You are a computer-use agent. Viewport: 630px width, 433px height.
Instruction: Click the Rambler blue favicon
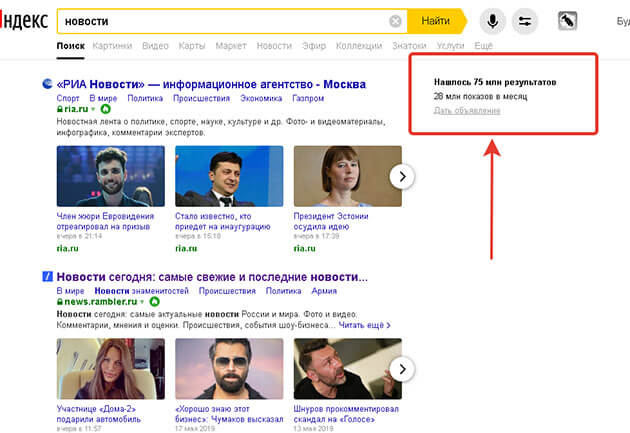pos(46,277)
